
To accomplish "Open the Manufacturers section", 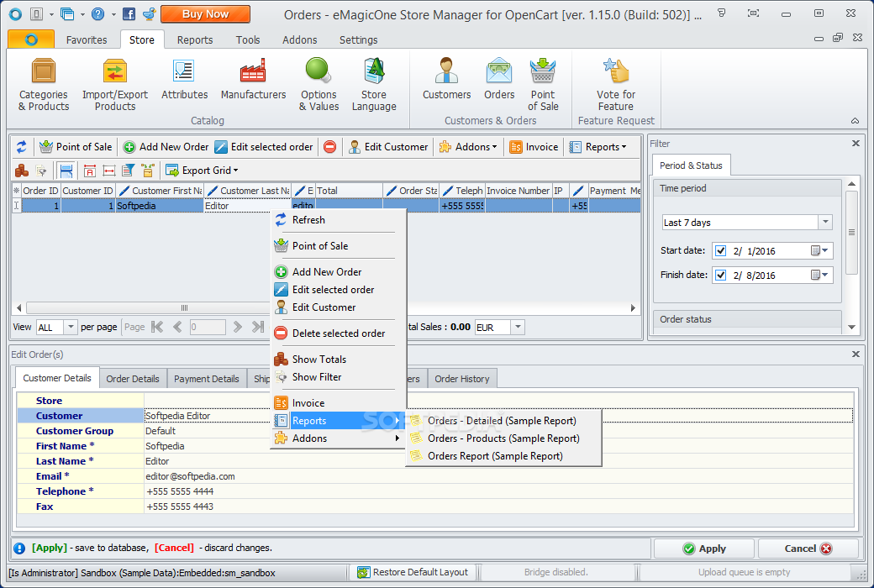I will pos(253,80).
